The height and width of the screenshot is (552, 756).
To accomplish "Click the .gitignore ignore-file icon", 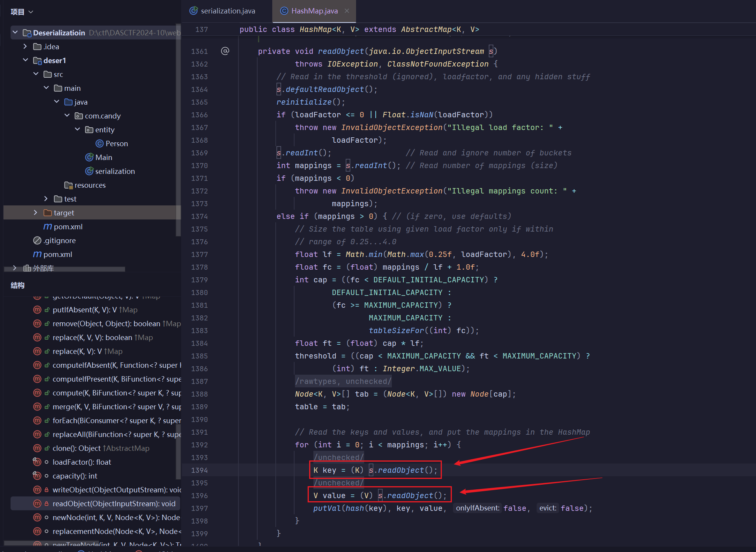I will click(x=37, y=240).
